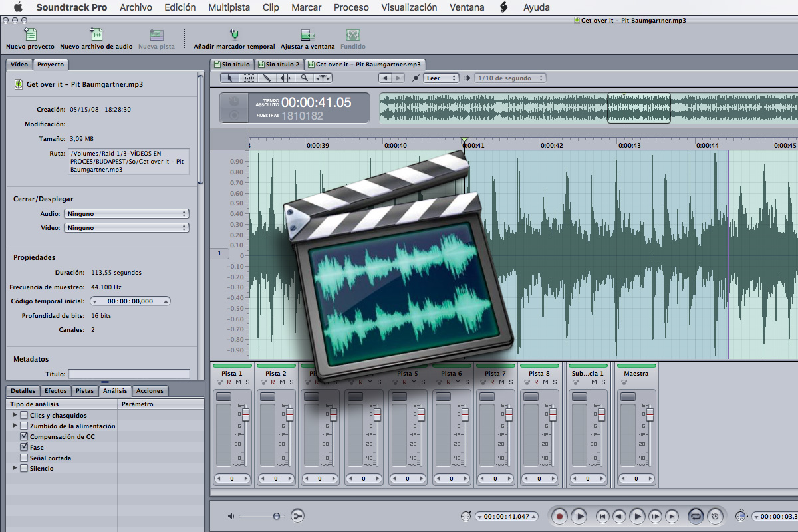The image size is (798, 532).
Task: Click play from beginning transport button
Action: pyautogui.click(x=579, y=516)
